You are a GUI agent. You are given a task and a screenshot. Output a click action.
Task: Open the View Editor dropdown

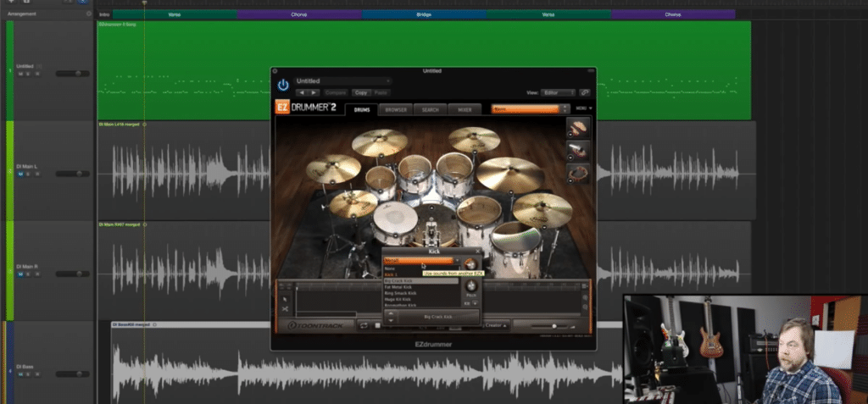559,93
